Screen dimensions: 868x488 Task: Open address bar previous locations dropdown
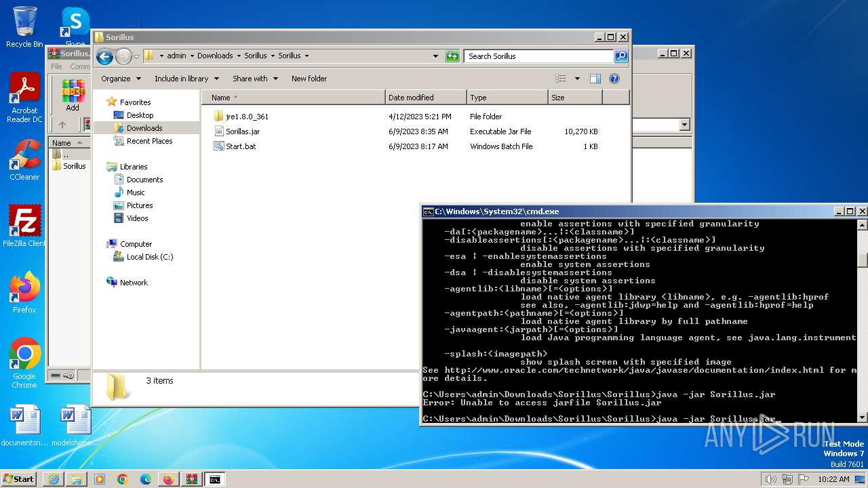coord(435,56)
